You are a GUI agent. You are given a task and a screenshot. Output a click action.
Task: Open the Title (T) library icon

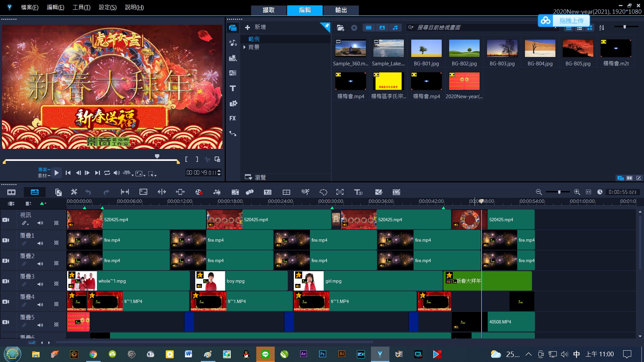(233, 88)
